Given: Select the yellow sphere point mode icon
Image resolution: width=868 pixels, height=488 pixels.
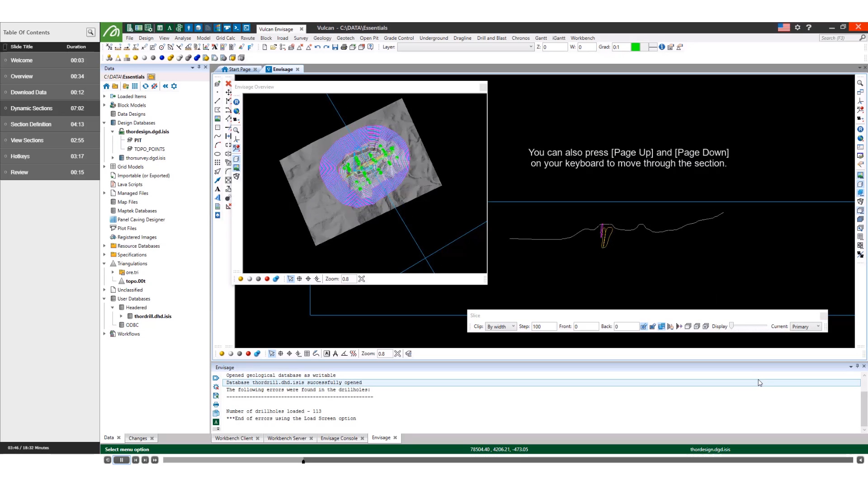Looking at the screenshot, I should [222, 354].
